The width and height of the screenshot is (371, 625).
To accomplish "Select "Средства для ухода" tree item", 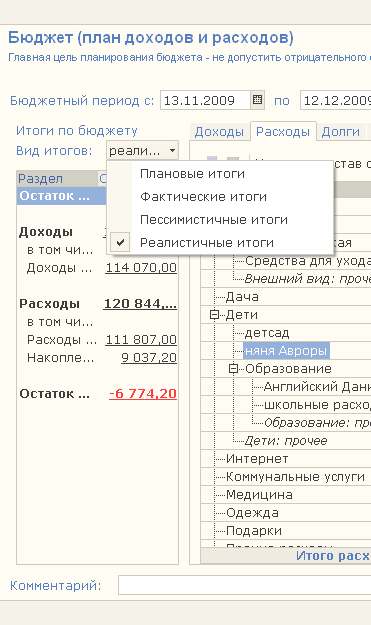I will point(308,261).
